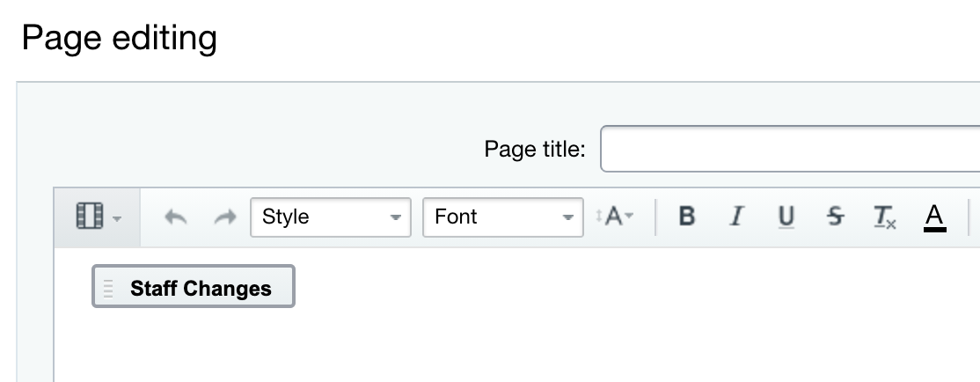980x382 pixels.
Task: Toggle underline formatting
Action: coord(786,217)
